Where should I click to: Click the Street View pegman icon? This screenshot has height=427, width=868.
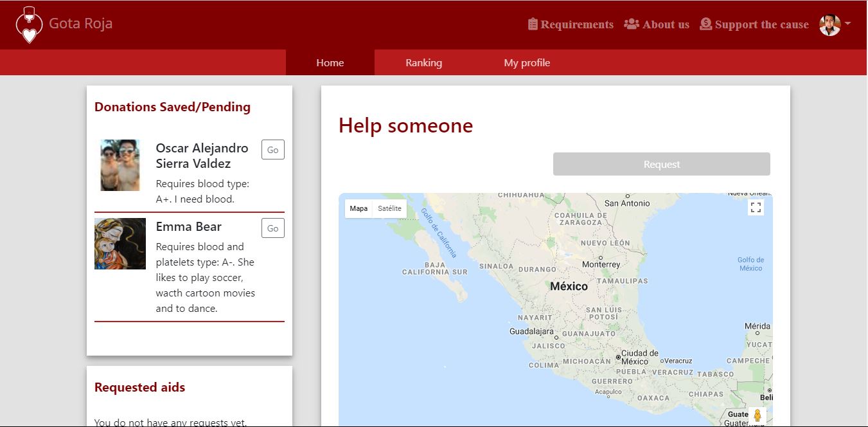[x=757, y=415]
